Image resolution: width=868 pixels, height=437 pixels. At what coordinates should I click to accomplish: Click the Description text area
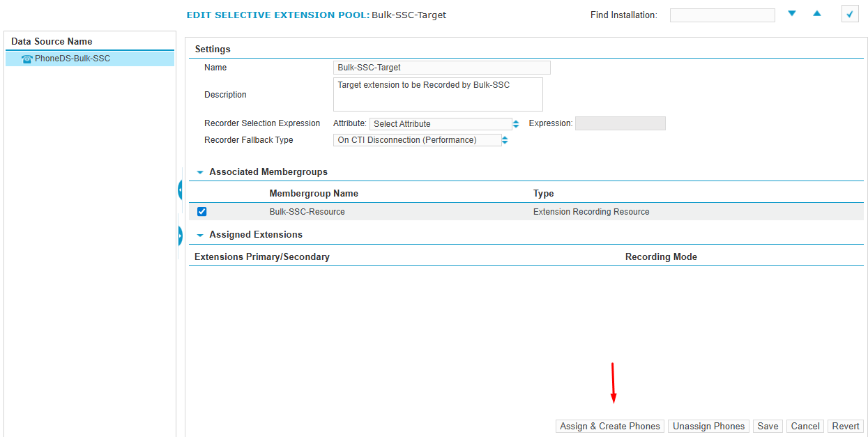438,95
